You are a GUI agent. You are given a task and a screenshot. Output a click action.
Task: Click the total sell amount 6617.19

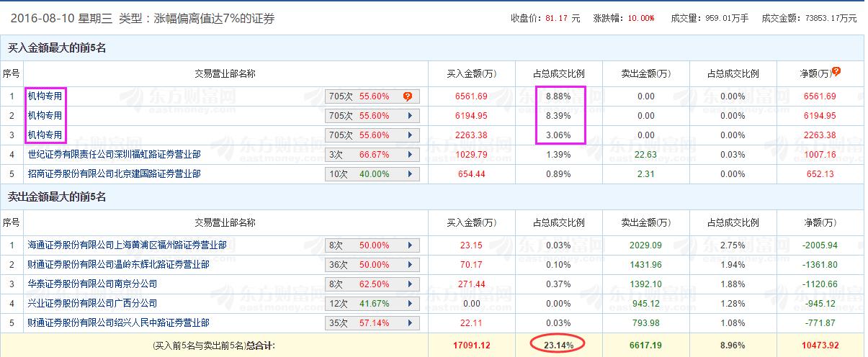(645, 345)
